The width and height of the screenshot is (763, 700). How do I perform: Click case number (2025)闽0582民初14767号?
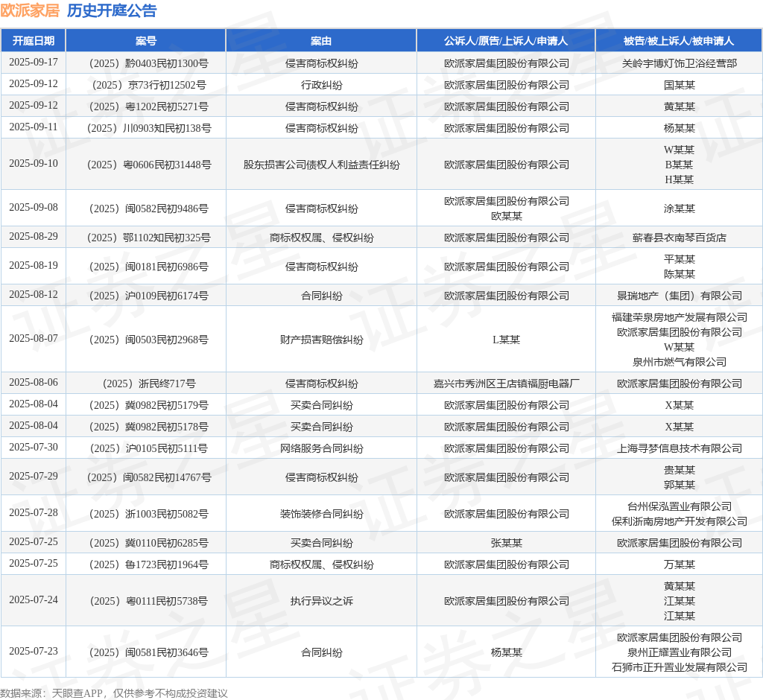pos(146,477)
